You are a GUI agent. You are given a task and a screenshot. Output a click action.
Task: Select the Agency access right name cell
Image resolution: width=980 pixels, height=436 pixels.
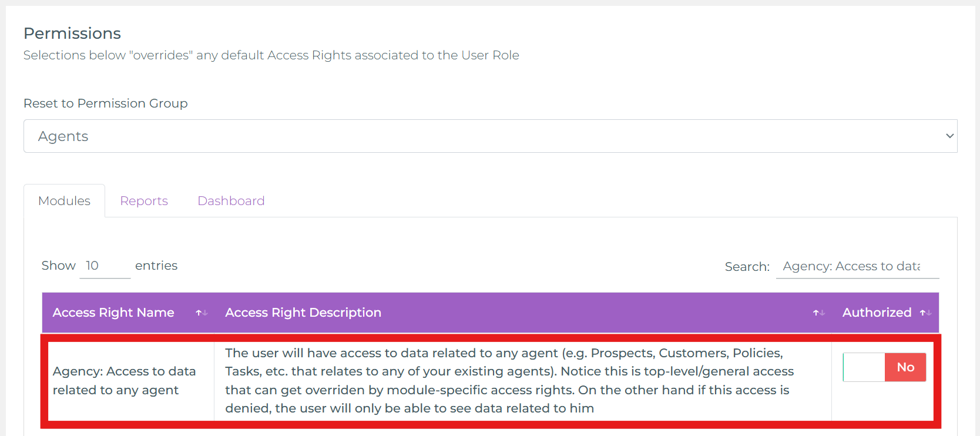[125, 381]
